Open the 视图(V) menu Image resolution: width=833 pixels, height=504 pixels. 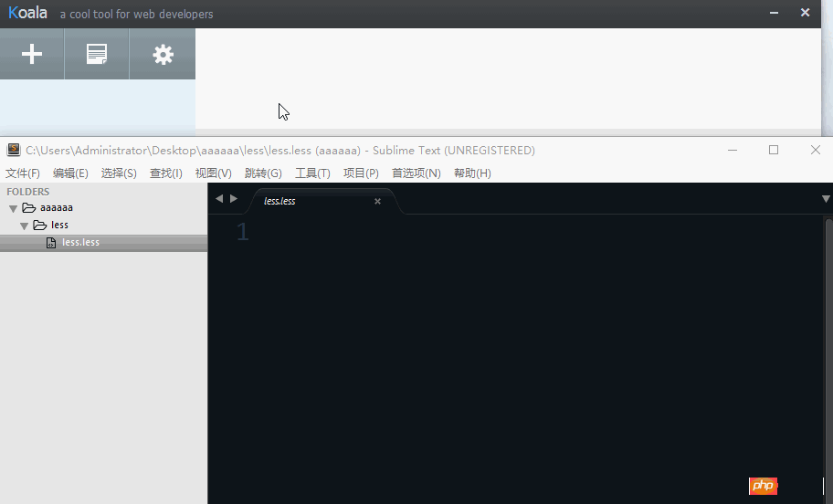click(x=214, y=173)
